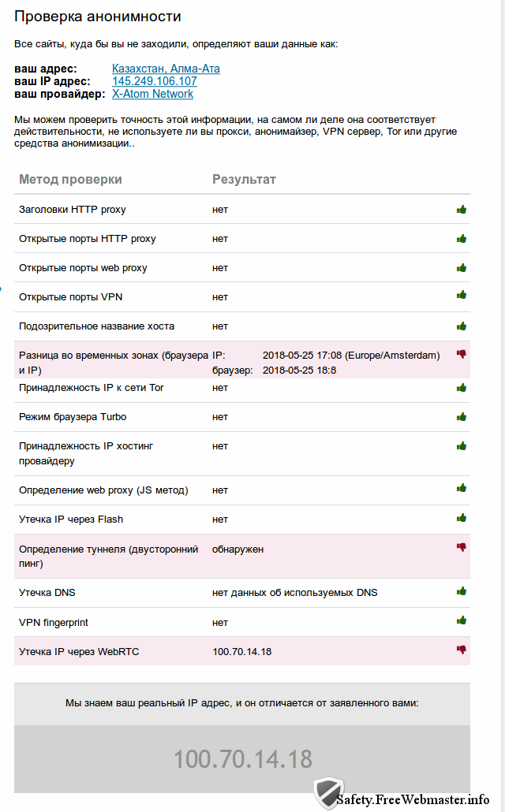Click the Метод проверки column header

click(x=70, y=180)
